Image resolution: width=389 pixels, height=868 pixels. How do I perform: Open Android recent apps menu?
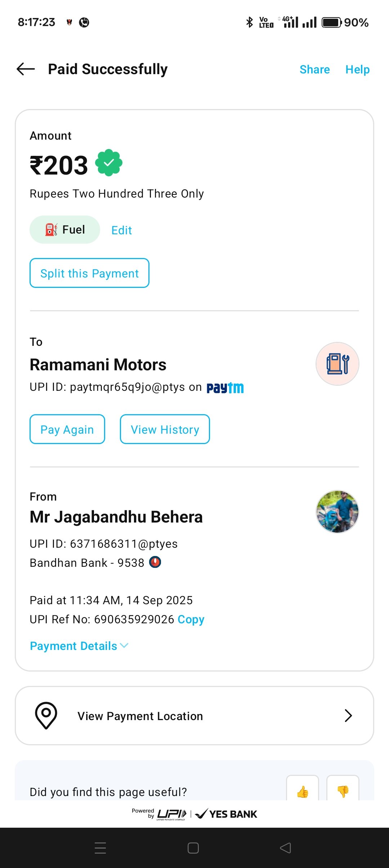100,848
